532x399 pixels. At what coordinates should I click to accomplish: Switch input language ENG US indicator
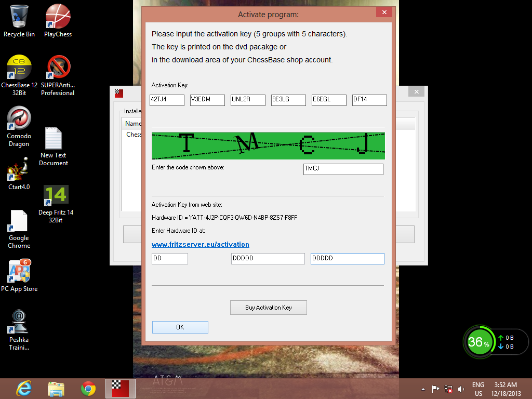[478, 389]
